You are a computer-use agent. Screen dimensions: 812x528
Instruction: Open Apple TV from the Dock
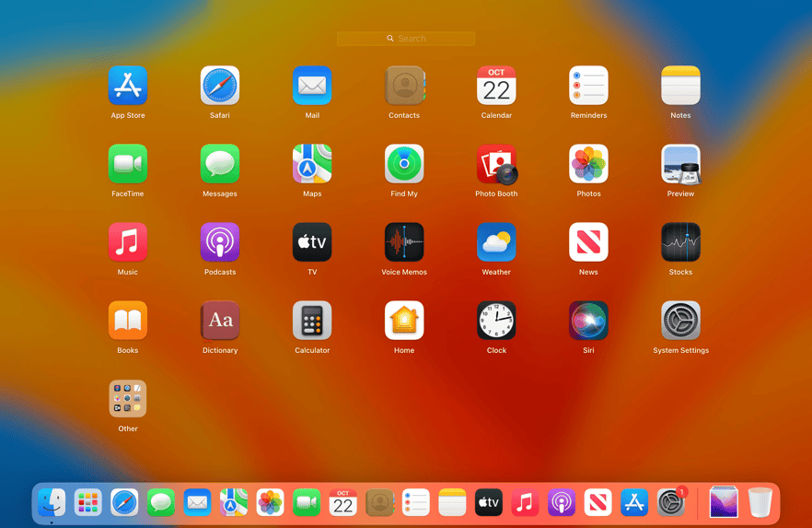(x=489, y=502)
